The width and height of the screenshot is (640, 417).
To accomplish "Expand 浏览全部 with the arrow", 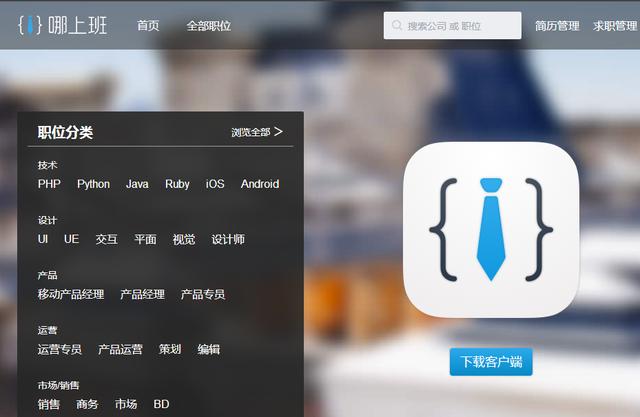I will coord(257,132).
